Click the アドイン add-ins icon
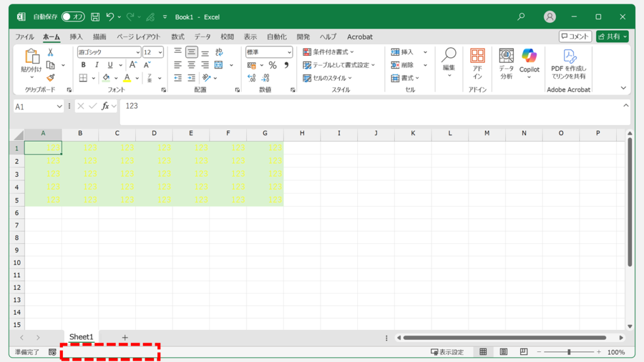The image size is (644, 362). click(477, 63)
